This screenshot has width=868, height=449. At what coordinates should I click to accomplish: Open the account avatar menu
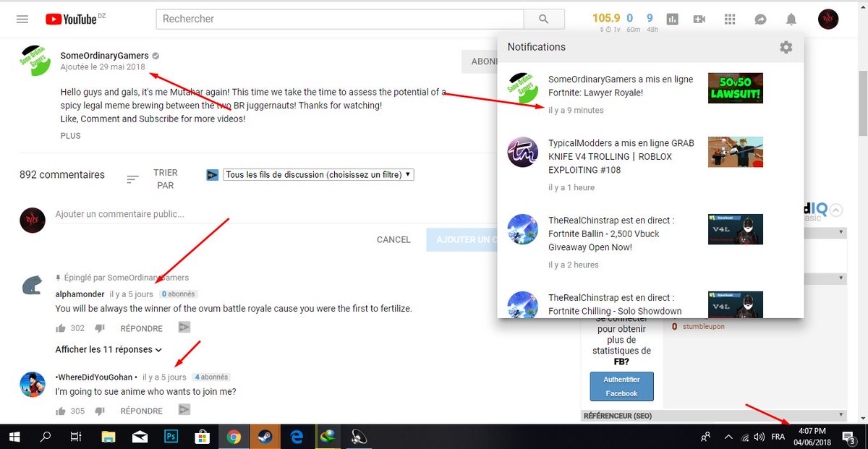[828, 19]
